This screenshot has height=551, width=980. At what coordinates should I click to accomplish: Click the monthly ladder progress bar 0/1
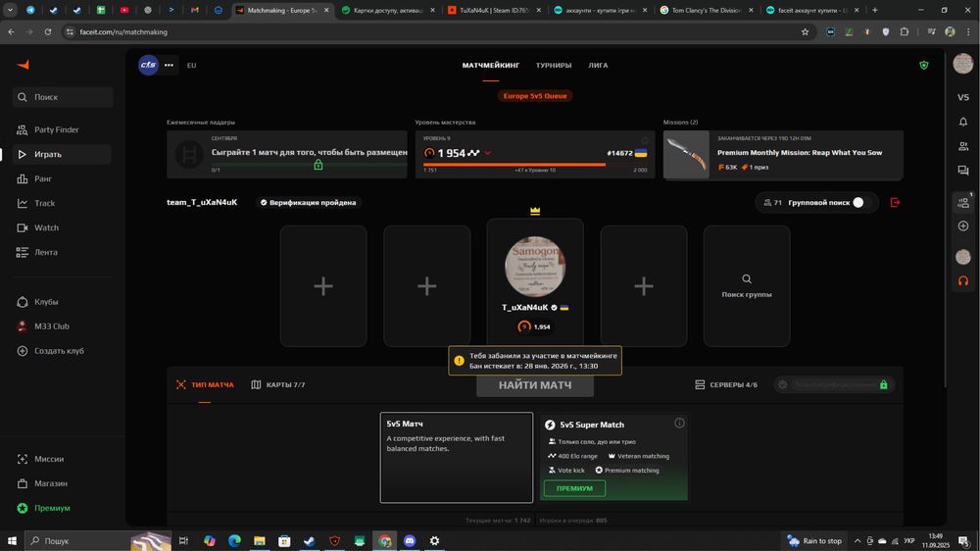tap(310, 165)
